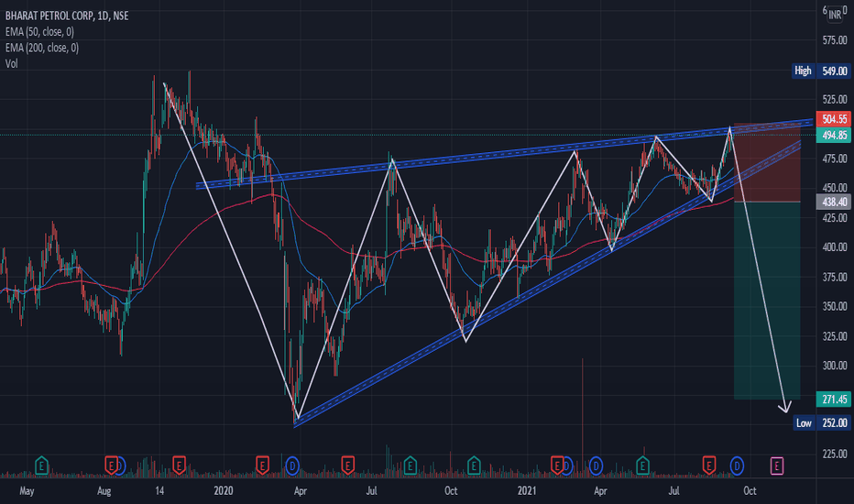Click the 400.00 price axis label
The image size is (854, 504).
click(x=835, y=247)
